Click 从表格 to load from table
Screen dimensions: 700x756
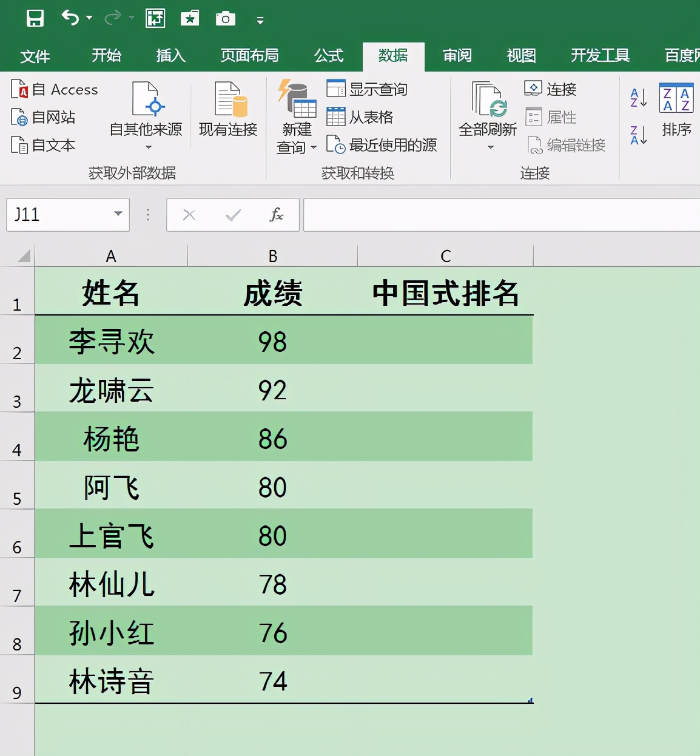(x=360, y=117)
